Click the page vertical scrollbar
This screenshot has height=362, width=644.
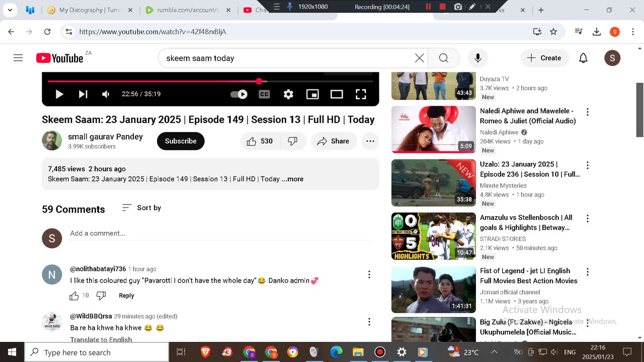pyautogui.click(x=640, y=110)
